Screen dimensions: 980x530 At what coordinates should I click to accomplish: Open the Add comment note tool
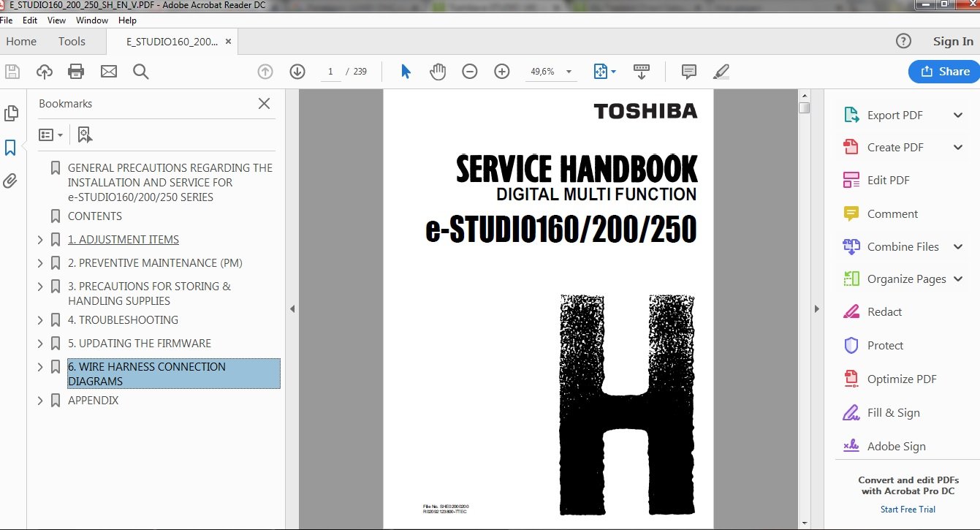[688, 72]
